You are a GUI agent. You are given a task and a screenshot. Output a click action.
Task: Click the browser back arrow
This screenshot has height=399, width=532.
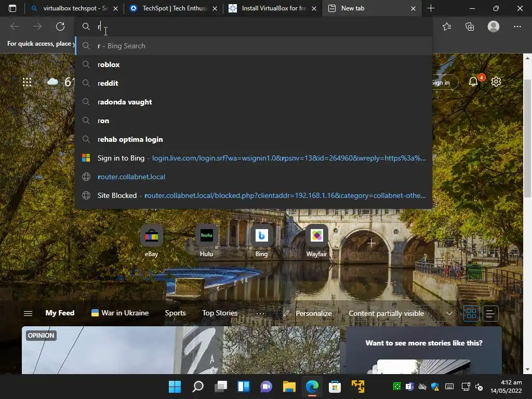[15, 26]
